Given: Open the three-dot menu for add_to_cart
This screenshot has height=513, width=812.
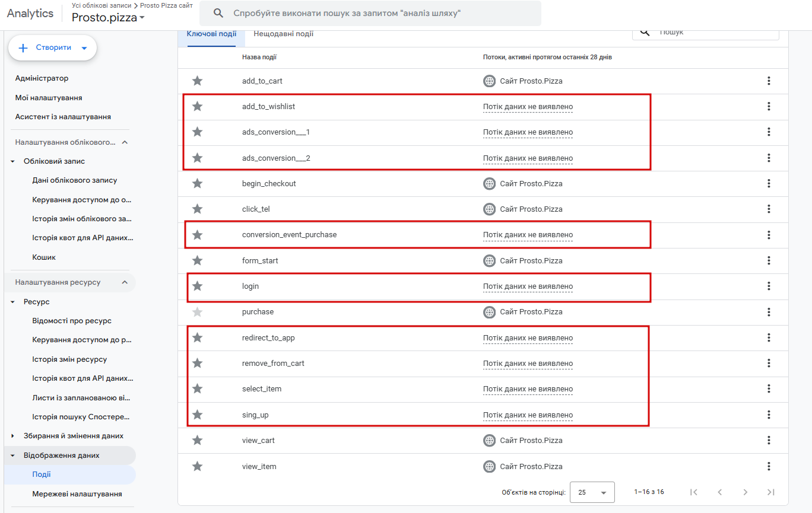Looking at the screenshot, I should point(769,81).
